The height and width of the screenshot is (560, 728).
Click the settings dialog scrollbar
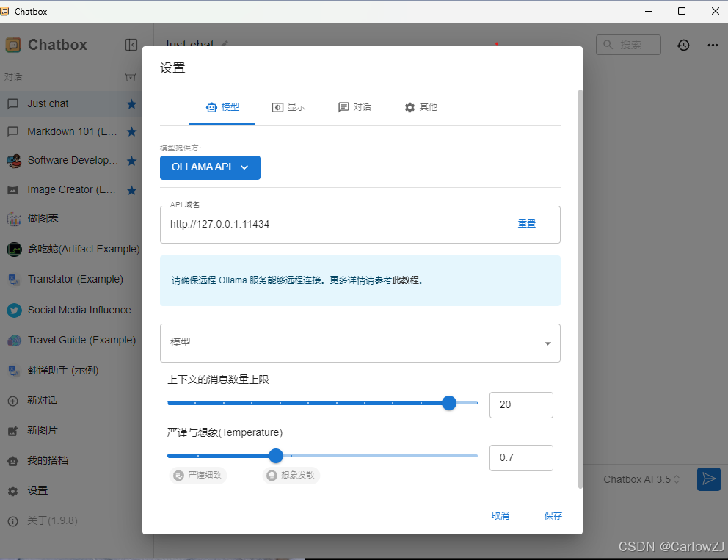580,289
